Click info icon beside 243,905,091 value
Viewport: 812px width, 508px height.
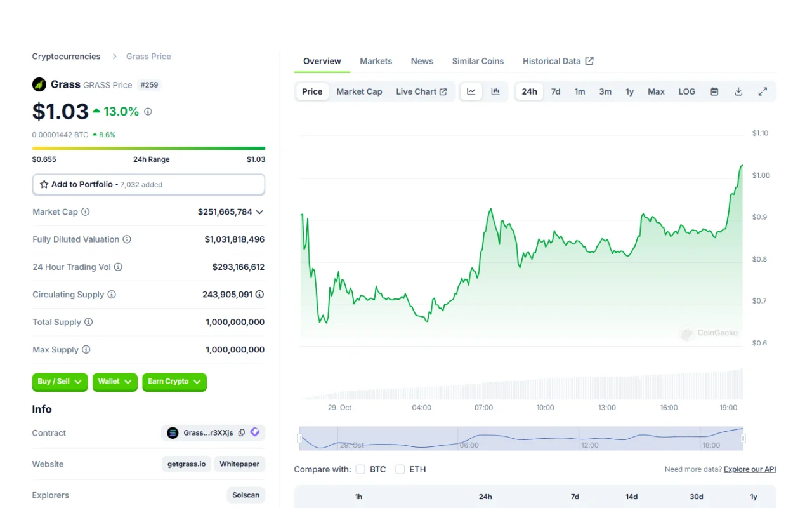[x=259, y=295]
